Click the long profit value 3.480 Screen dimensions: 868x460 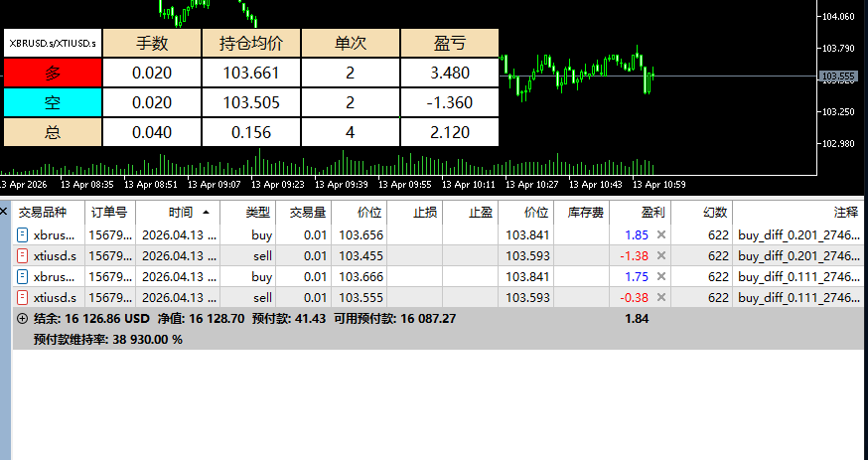pos(450,74)
